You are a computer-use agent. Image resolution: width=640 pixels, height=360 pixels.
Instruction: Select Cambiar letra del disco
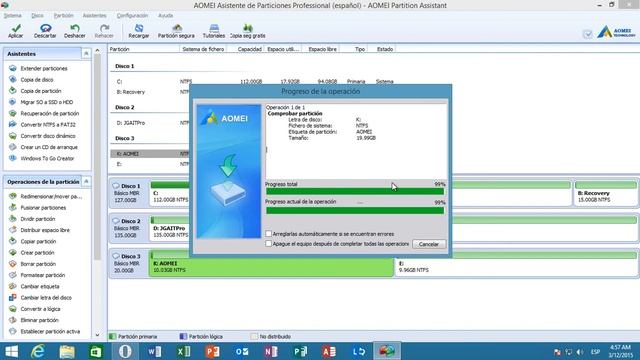click(46, 298)
